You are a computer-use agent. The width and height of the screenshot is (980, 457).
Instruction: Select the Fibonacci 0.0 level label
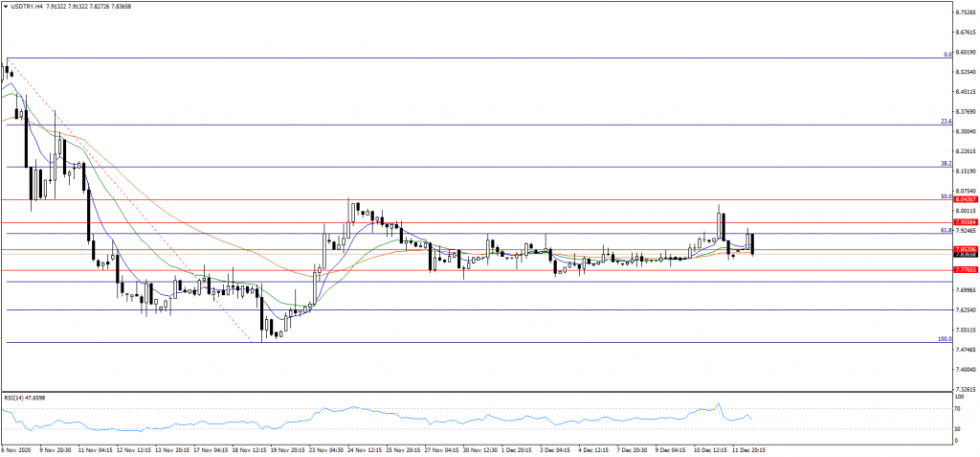(x=946, y=54)
